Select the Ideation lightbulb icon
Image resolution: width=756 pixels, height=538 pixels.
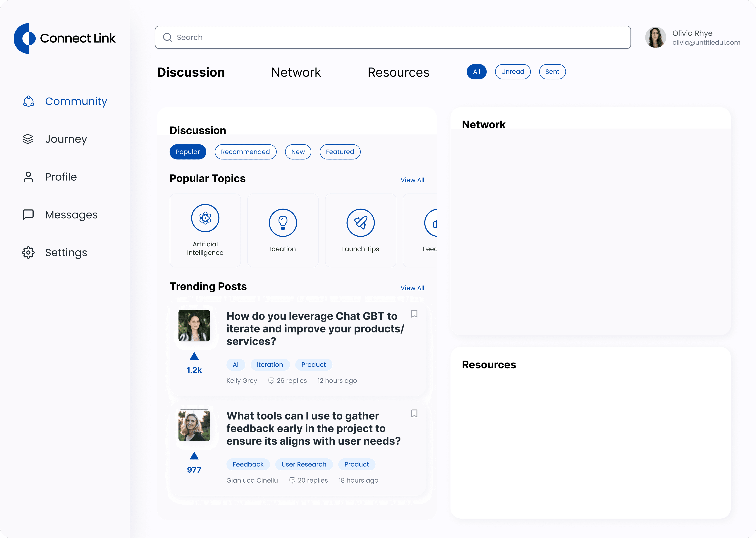[283, 223]
